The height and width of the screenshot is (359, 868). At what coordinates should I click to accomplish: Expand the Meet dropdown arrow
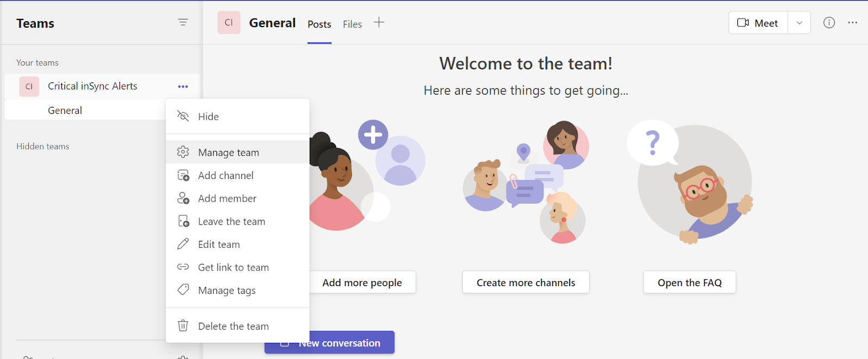[799, 23]
